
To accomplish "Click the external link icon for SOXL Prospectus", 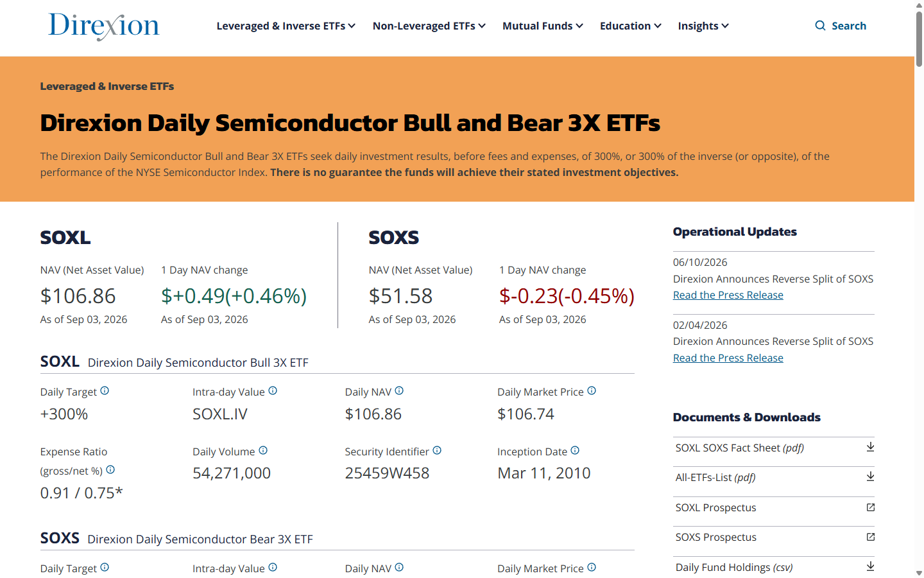I will pyautogui.click(x=871, y=507).
